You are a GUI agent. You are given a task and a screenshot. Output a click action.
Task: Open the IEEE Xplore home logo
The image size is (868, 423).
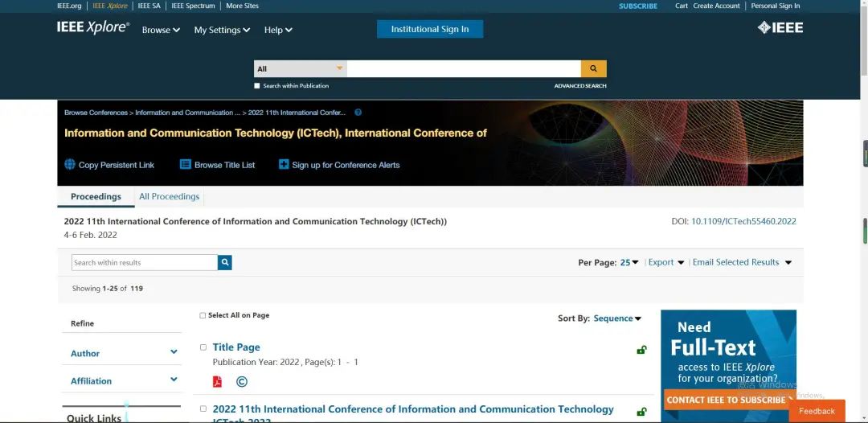93,27
